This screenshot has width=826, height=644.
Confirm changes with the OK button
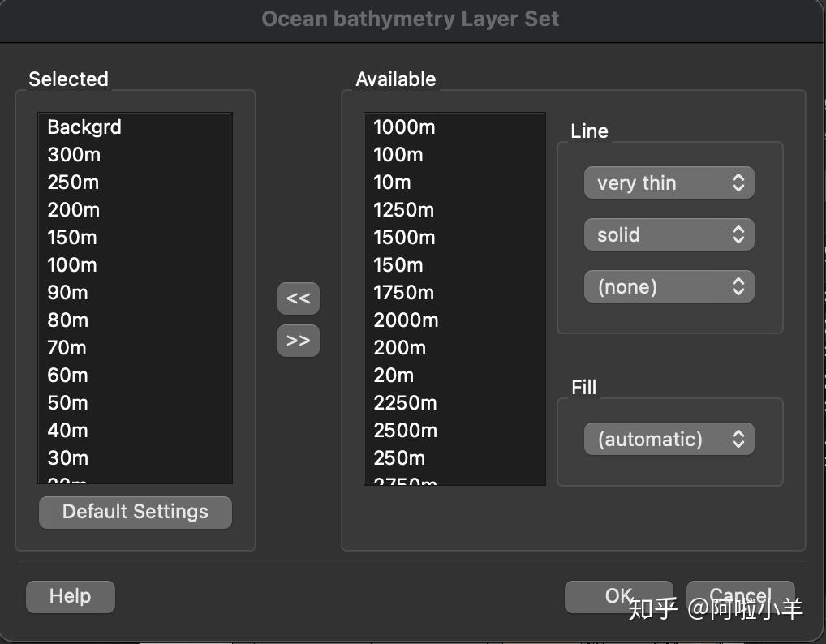(618, 596)
